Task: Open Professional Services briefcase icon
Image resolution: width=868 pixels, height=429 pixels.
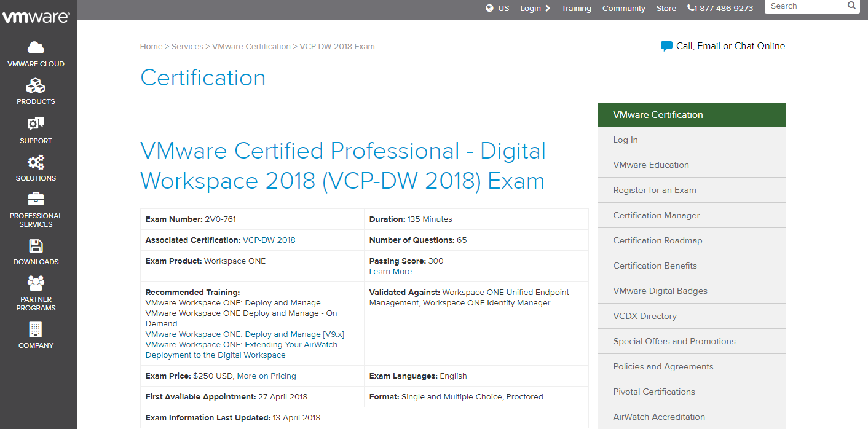Action: [x=36, y=199]
